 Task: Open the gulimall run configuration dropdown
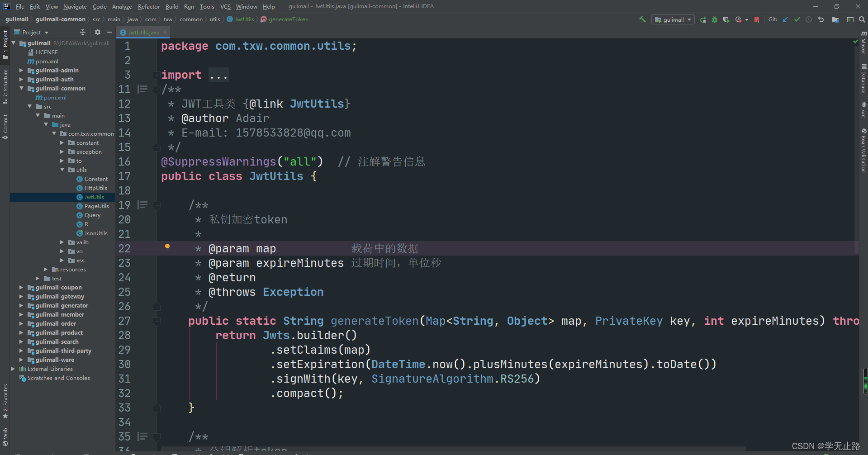673,19
